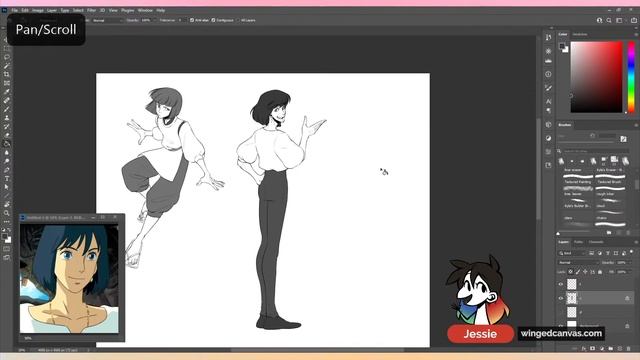This screenshot has height=360, width=640.
Task: Select the Eyedropper tool
Action: [7, 91]
